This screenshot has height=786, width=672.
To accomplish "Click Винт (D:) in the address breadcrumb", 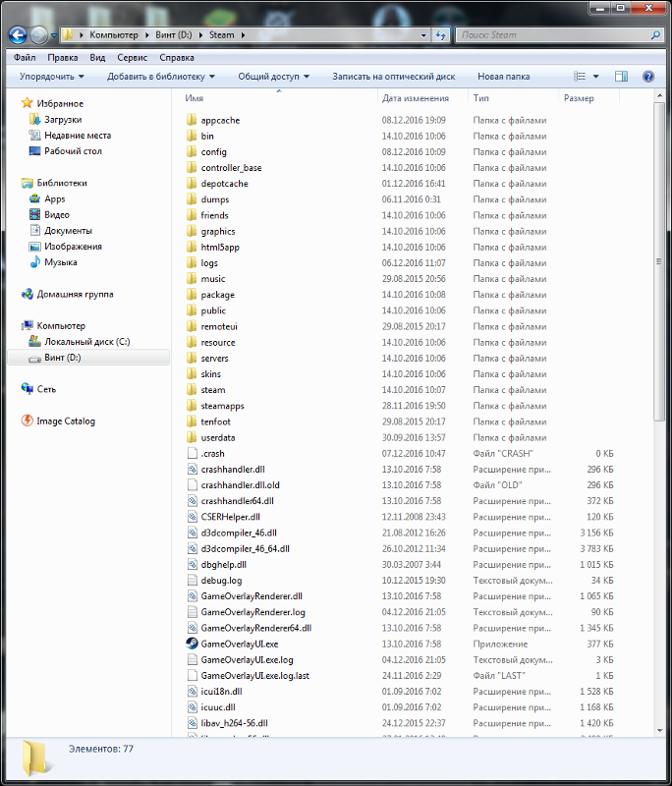I will point(173,35).
